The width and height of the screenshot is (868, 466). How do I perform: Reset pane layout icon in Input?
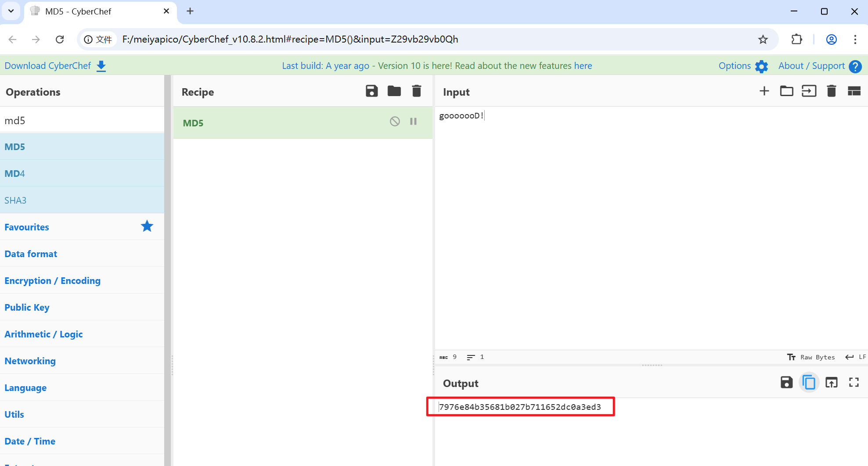pos(854,91)
